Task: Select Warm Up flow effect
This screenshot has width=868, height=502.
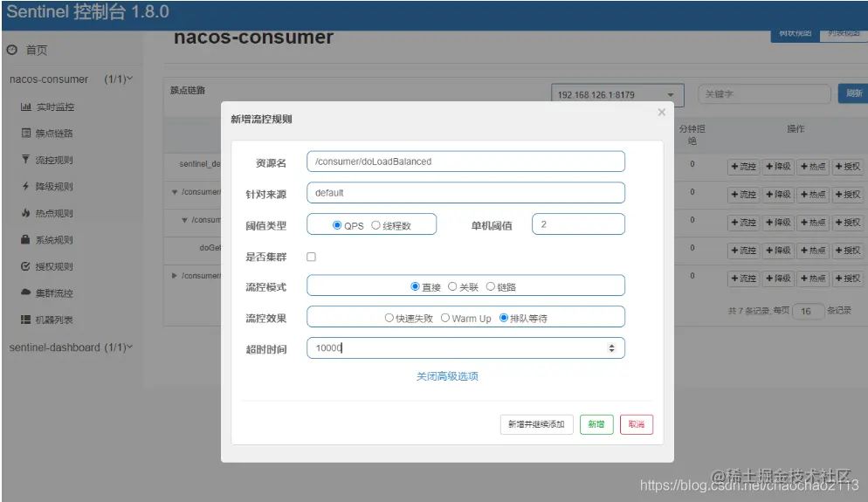Action: [445, 319]
